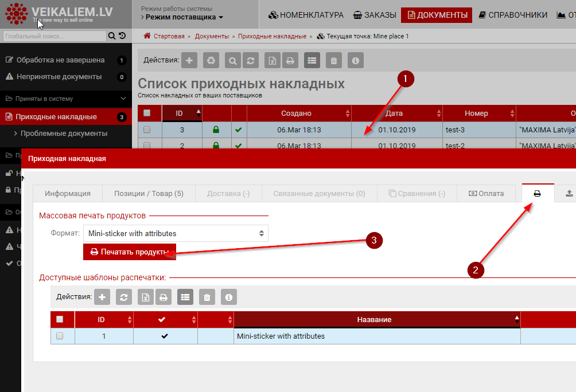Click the recycle icon in the top actions toolbar
576x392 pixels.
212,60
